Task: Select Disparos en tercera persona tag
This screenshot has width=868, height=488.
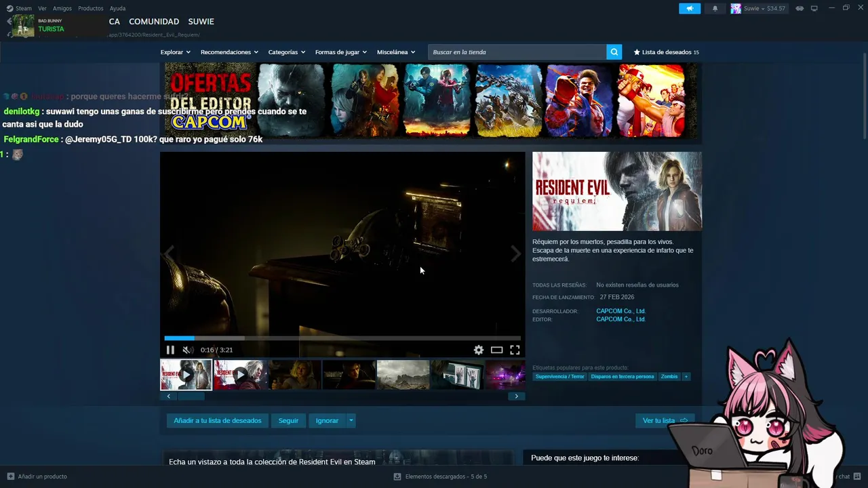Action: 623,376
